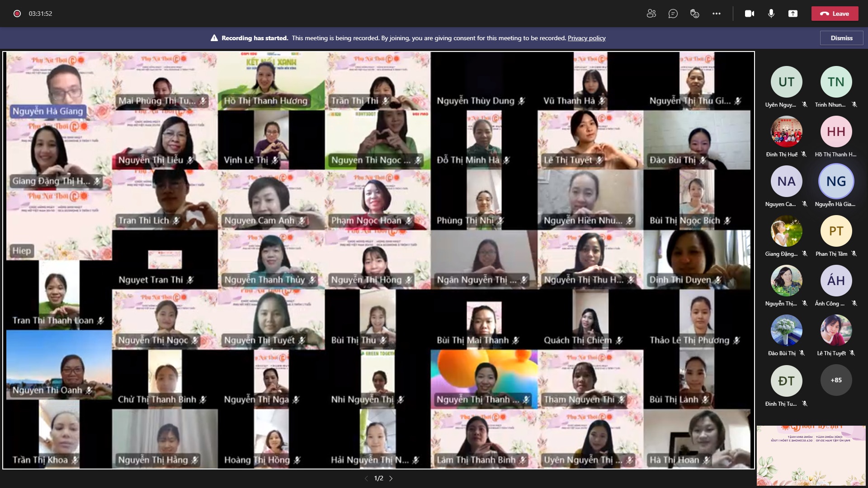Image resolution: width=868 pixels, height=488 pixels.
Task: Click the UT avatar for Uyên Nguy...
Action: point(786,82)
